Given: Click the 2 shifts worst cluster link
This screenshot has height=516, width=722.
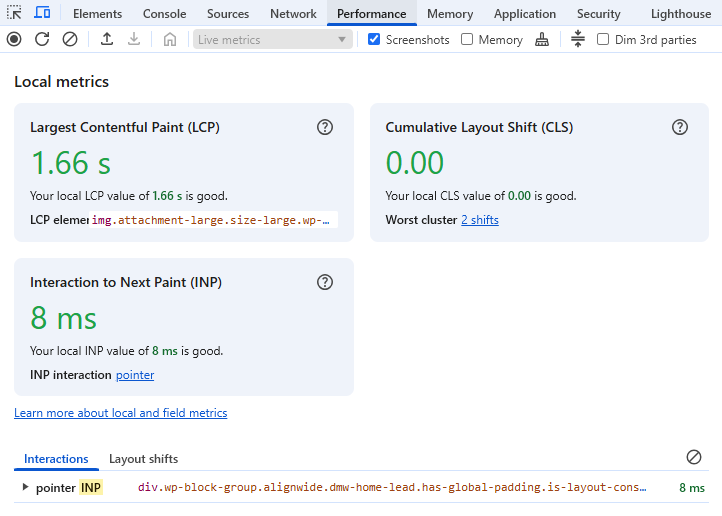Looking at the screenshot, I should [480, 220].
